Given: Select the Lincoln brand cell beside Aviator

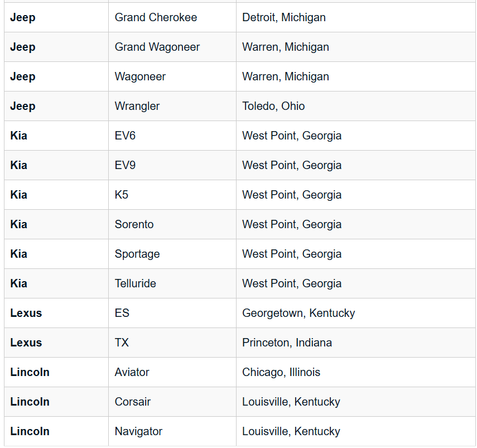Looking at the screenshot, I should tap(30, 372).
